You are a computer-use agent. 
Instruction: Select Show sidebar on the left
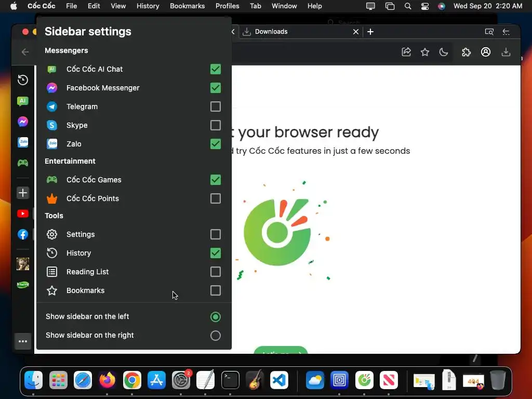click(x=216, y=317)
